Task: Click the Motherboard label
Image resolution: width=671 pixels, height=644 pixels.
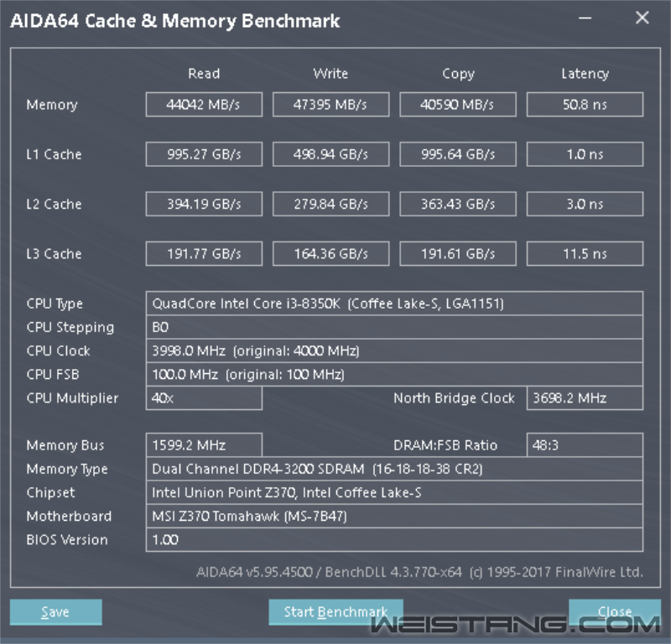Action: (x=69, y=516)
